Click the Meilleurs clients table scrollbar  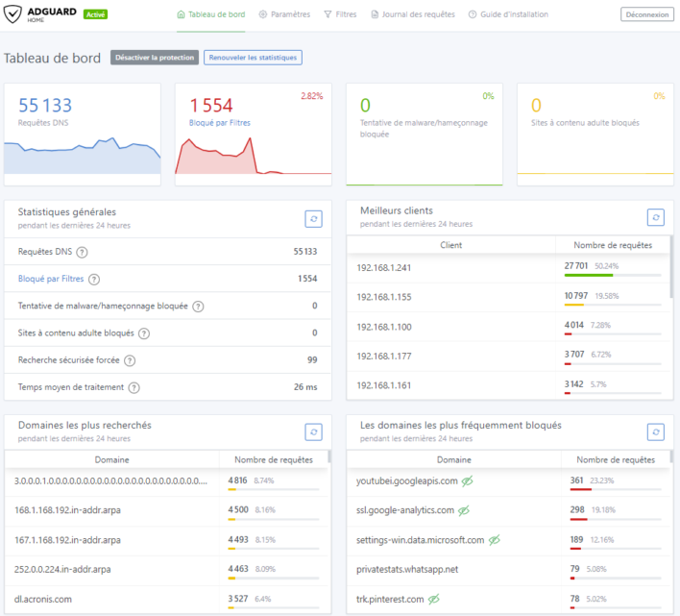670,269
